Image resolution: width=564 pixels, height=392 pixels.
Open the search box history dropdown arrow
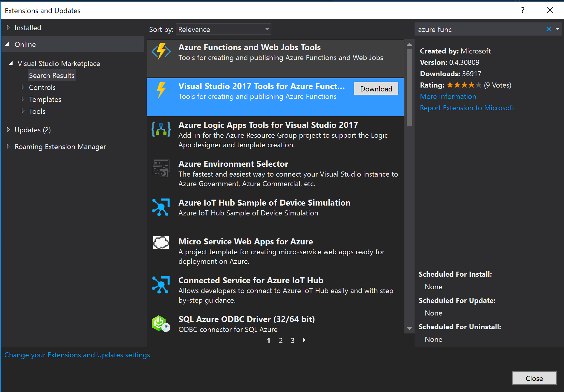(x=558, y=29)
